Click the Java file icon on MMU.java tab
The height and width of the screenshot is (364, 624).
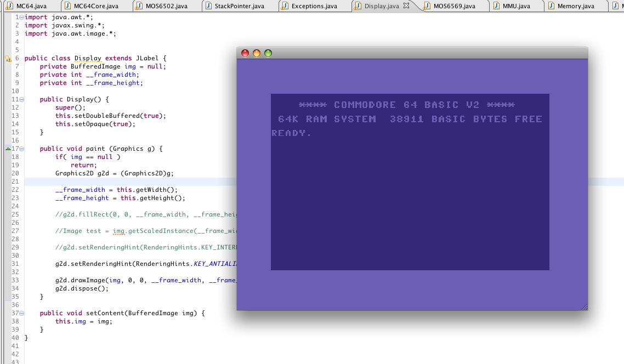[496, 5]
